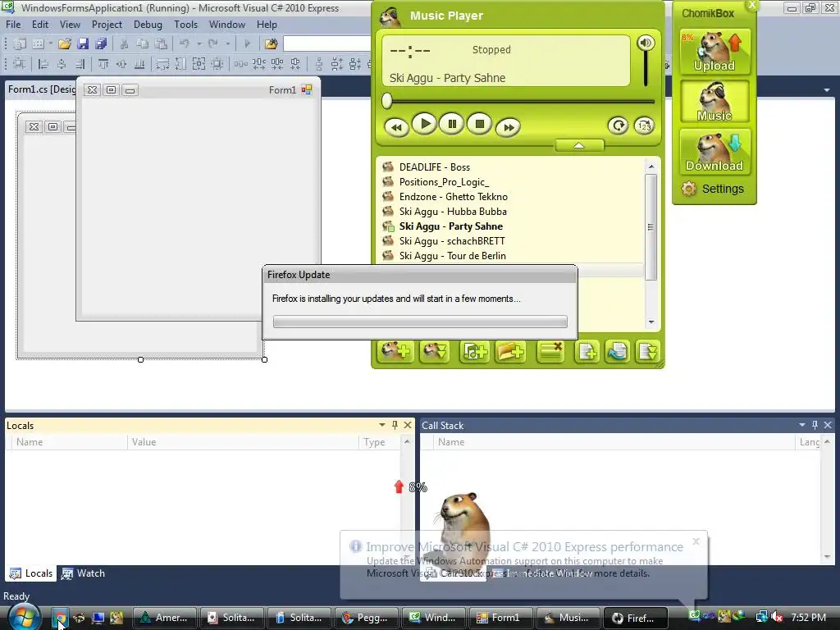Screen dimensions: 840x630
Task: Switch to the Locals tab
Action: [x=32, y=573]
